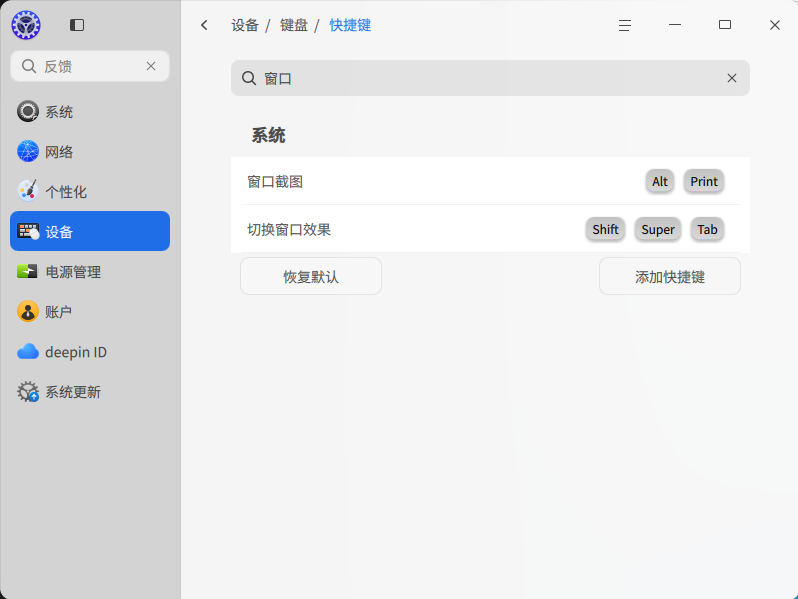Click the deepin ID cloud icon

point(27,351)
